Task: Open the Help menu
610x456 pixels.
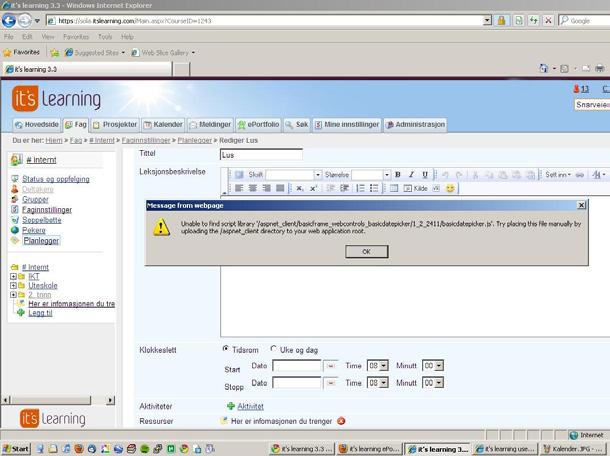Action: click(127, 37)
